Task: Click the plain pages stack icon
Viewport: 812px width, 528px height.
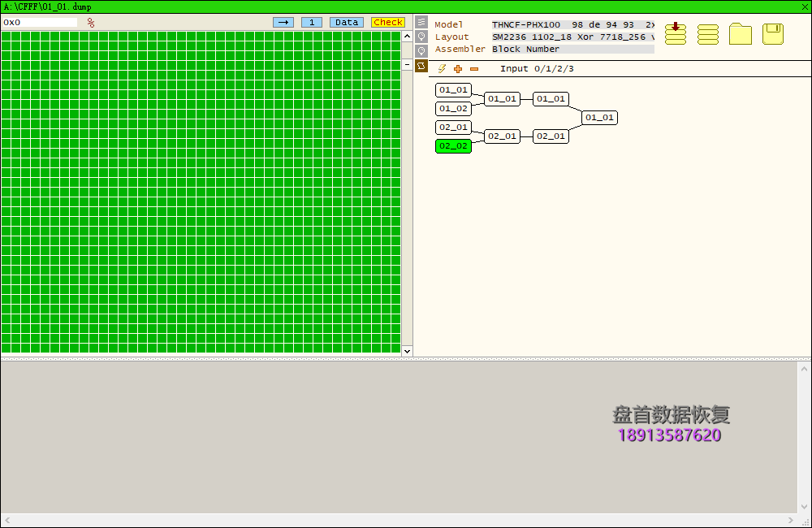Action: 707,34
